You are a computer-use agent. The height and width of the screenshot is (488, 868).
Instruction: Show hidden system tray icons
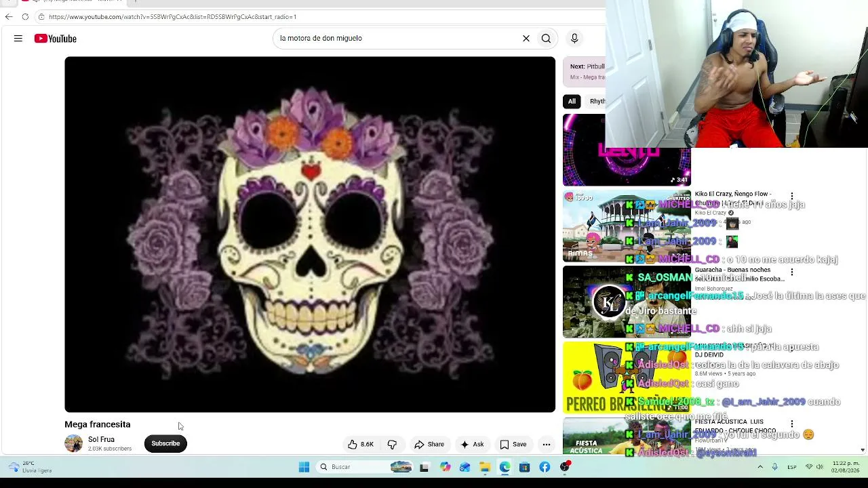(x=760, y=467)
